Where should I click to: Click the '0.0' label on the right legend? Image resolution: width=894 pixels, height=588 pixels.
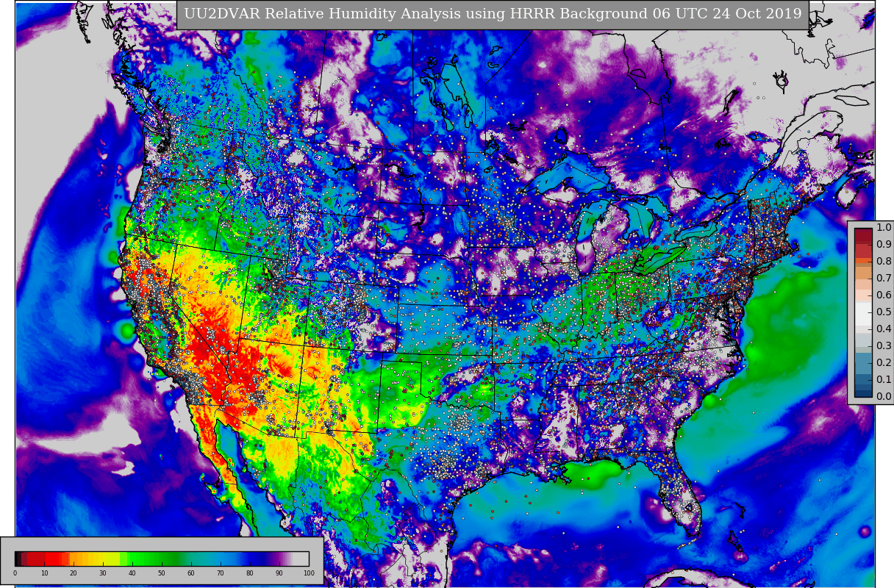pos(884,396)
